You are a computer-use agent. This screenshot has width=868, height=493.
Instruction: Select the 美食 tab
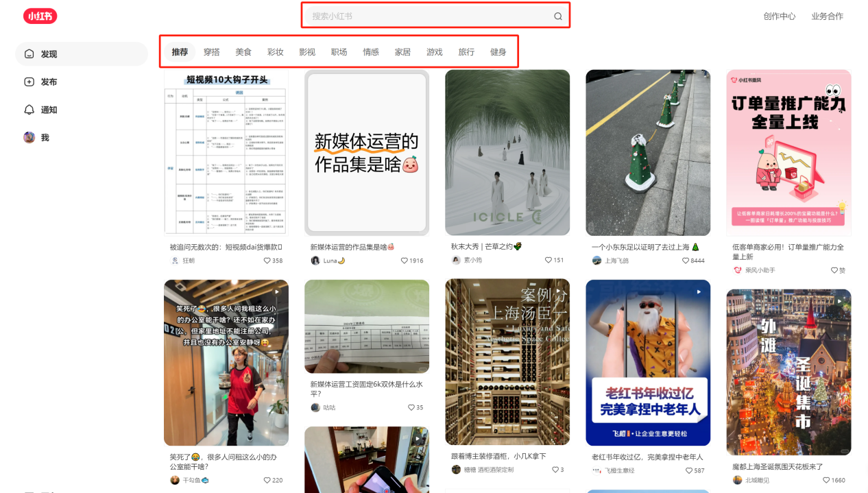coord(243,52)
